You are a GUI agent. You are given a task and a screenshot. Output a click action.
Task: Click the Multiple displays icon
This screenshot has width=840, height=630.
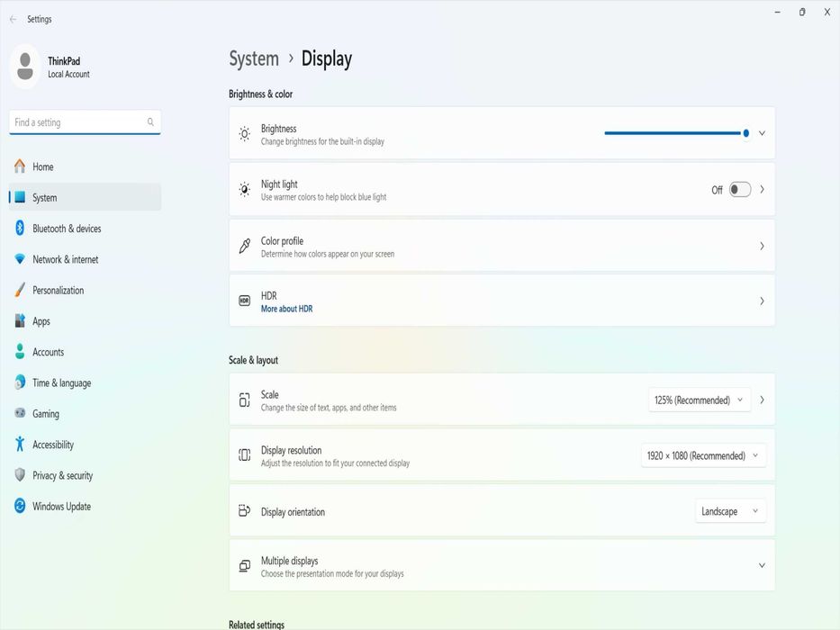244,566
